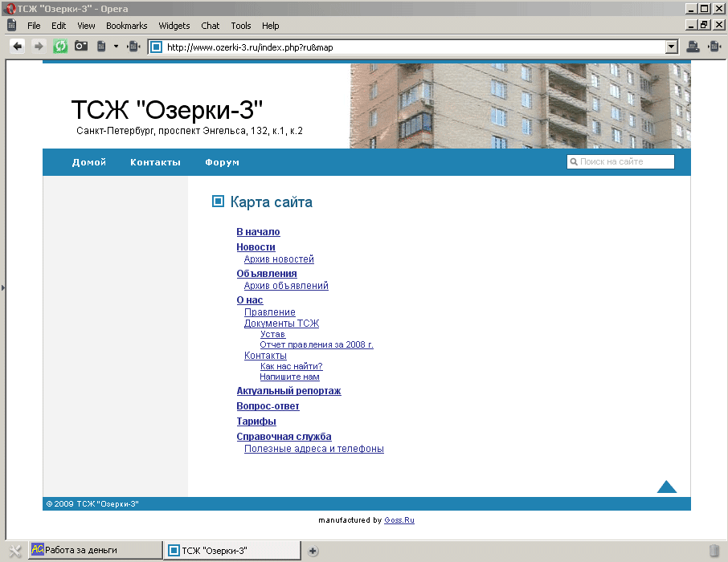Open the address bar history dropdown arrow
The width and height of the screenshot is (728, 562).
coord(672,47)
